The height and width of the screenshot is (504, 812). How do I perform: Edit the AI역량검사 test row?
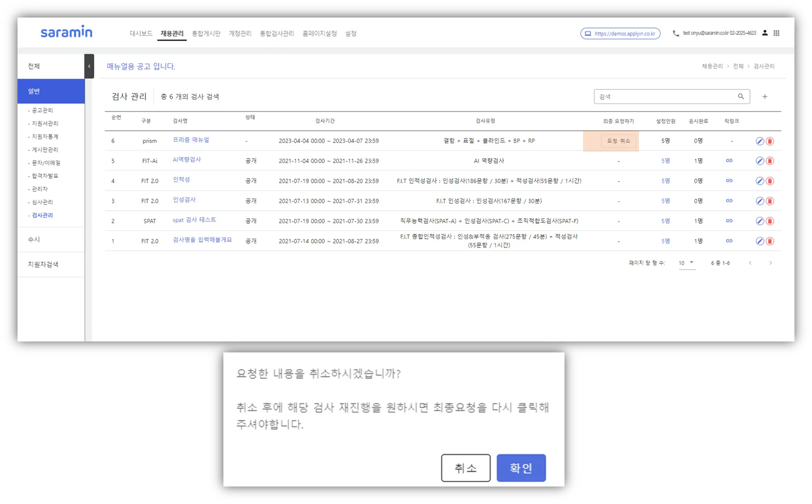pyautogui.click(x=759, y=161)
